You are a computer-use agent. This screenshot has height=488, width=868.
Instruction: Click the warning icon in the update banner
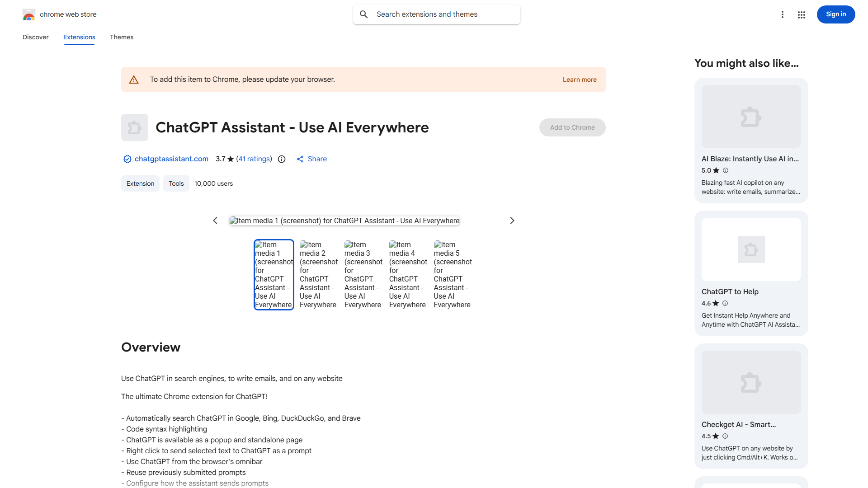pyautogui.click(x=134, y=79)
